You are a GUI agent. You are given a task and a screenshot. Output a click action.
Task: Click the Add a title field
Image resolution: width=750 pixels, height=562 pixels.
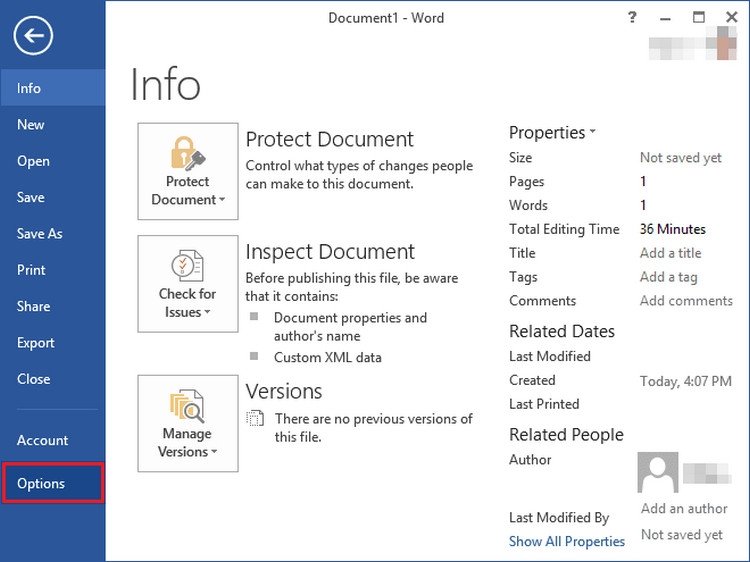click(x=671, y=253)
